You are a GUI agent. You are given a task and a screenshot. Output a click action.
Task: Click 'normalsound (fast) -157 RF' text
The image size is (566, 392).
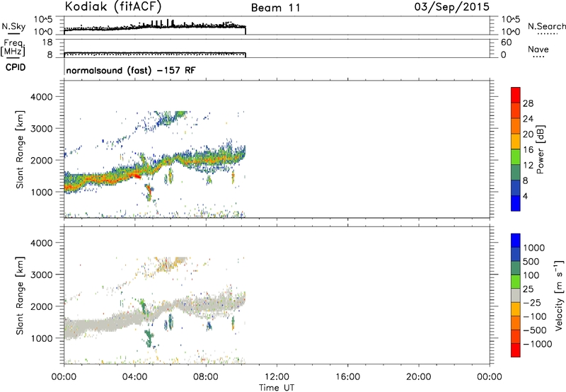(131, 70)
